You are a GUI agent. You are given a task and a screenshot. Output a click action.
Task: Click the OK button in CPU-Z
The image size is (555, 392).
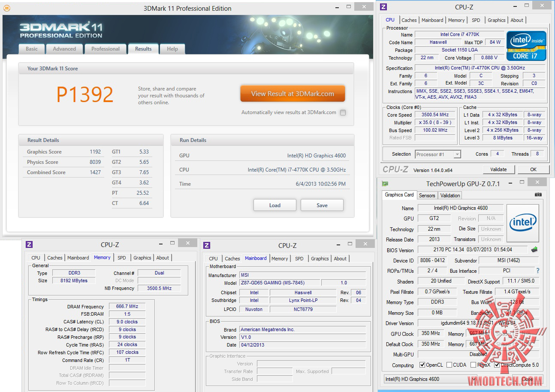point(533,169)
